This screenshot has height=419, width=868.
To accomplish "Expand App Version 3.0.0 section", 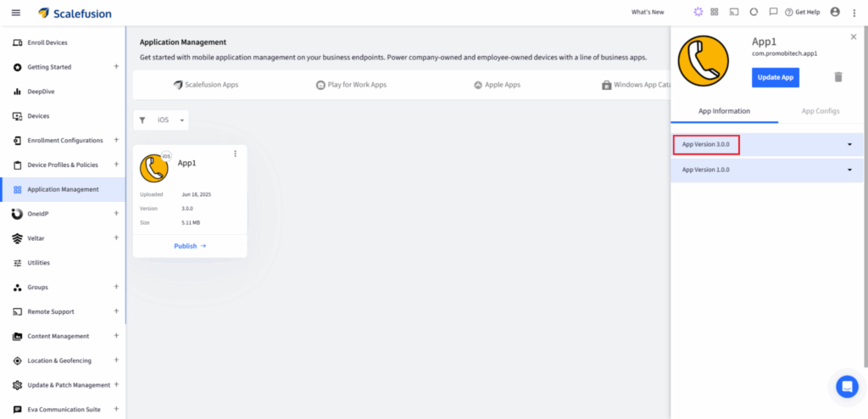I will point(849,145).
